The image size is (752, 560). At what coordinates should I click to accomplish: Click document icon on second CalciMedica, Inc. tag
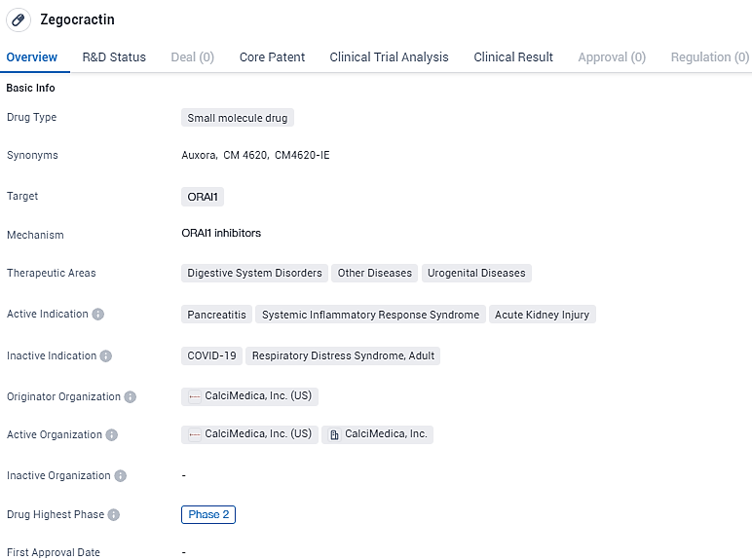(x=334, y=435)
